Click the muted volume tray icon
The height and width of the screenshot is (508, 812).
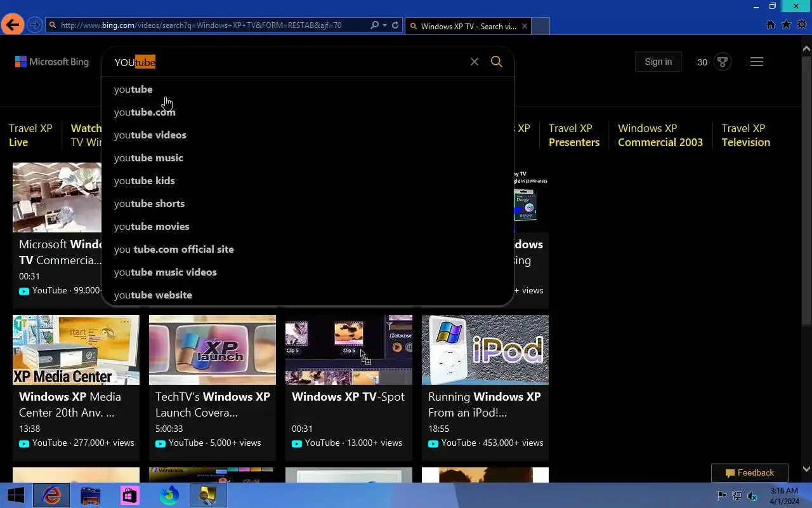[753, 496]
